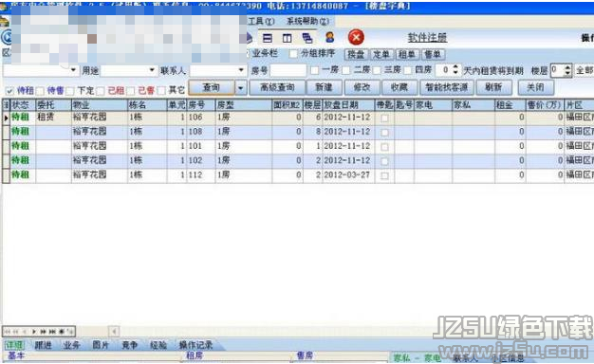This screenshot has height=364, width=594.
Task: Click the 售单 button
Action: 433,54
